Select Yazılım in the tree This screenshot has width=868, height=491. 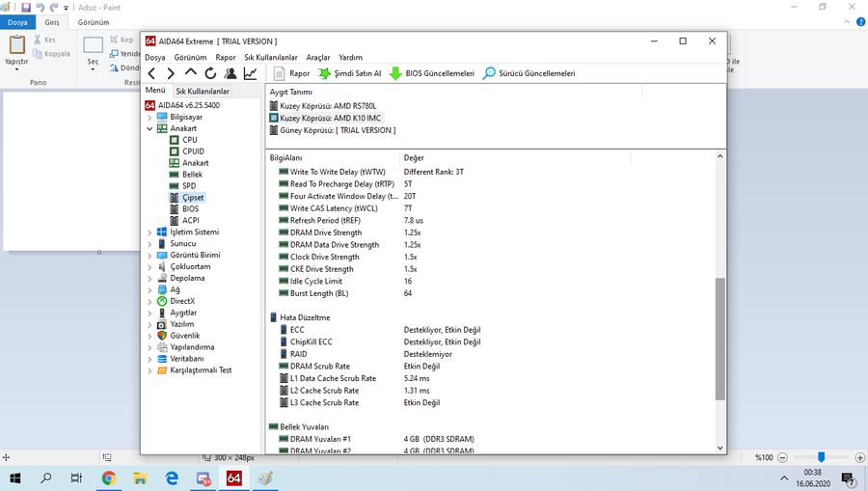tap(181, 324)
